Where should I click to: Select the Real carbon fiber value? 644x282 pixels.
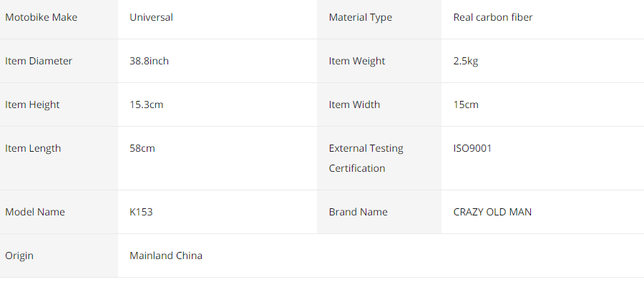pos(493,17)
